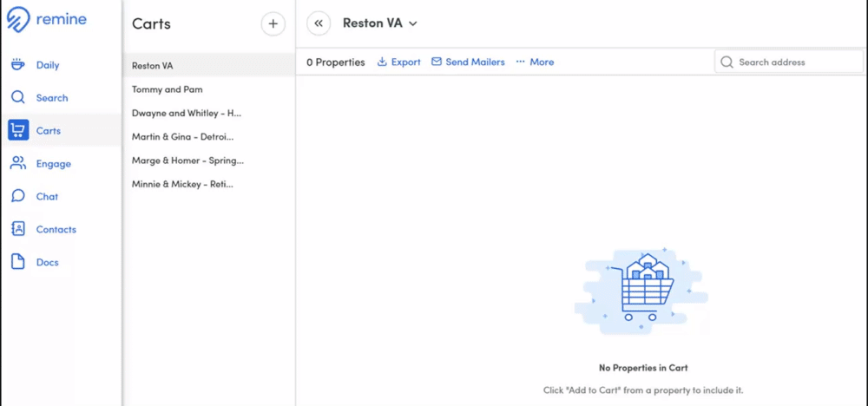Image resolution: width=868 pixels, height=406 pixels.
Task: Open the More options link
Action: [542, 62]
